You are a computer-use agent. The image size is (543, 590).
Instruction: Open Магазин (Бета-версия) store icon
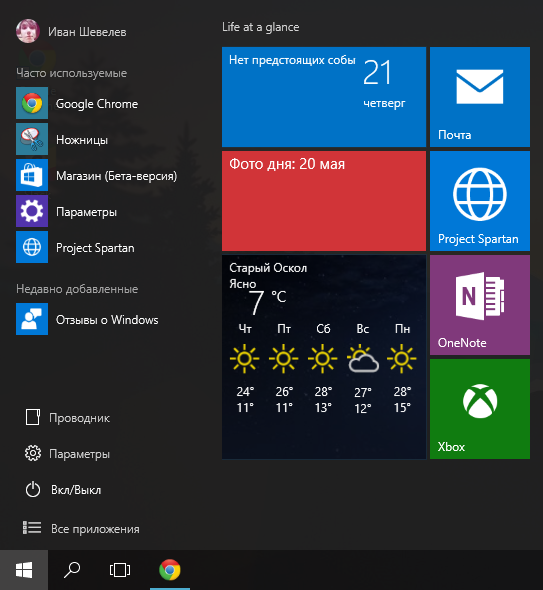32,175
